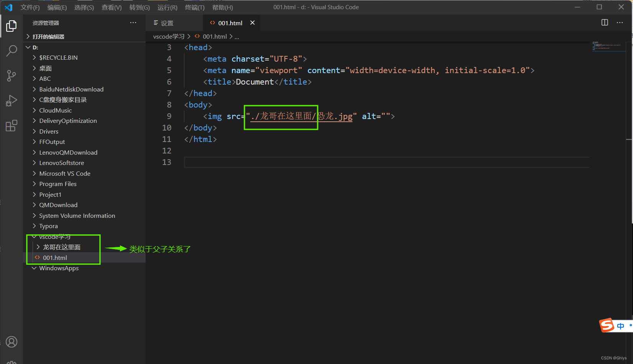Expand the Drivers folder

(x=84, y=131)
